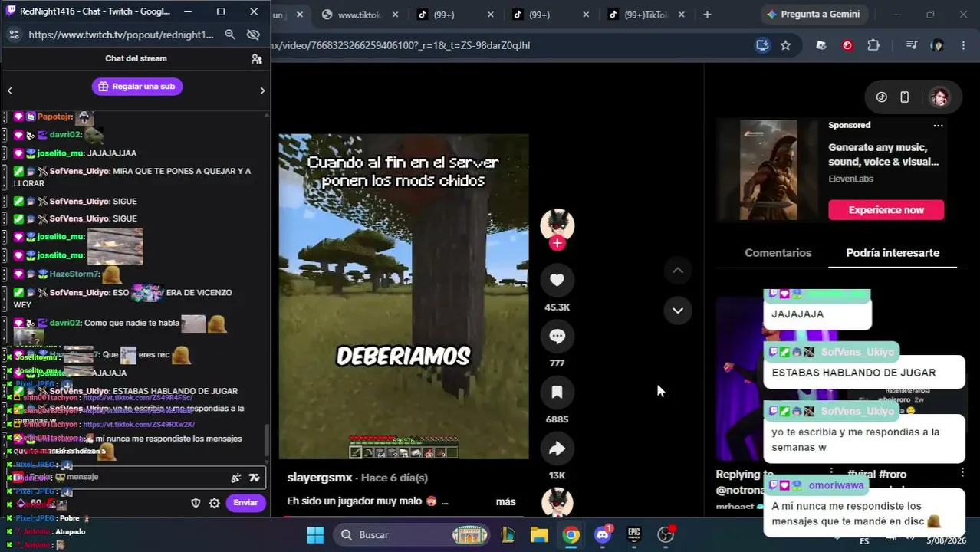Go to the next TikTok video arrow

tap(678, 310)
